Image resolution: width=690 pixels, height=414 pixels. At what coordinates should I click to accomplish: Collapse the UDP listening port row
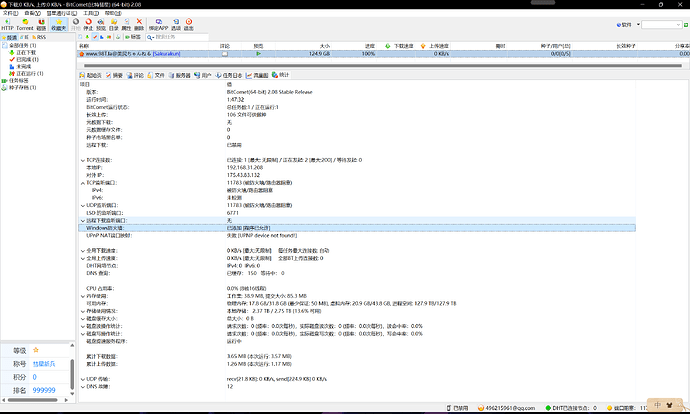pos(83,205)
